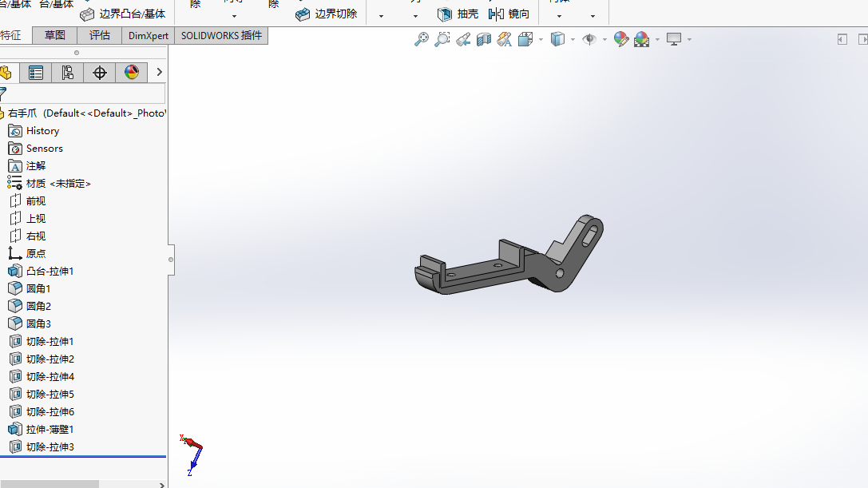Select the 圆角1 fillet feature
The height and width of the screenshot is (488, 868).
[30, 288]
